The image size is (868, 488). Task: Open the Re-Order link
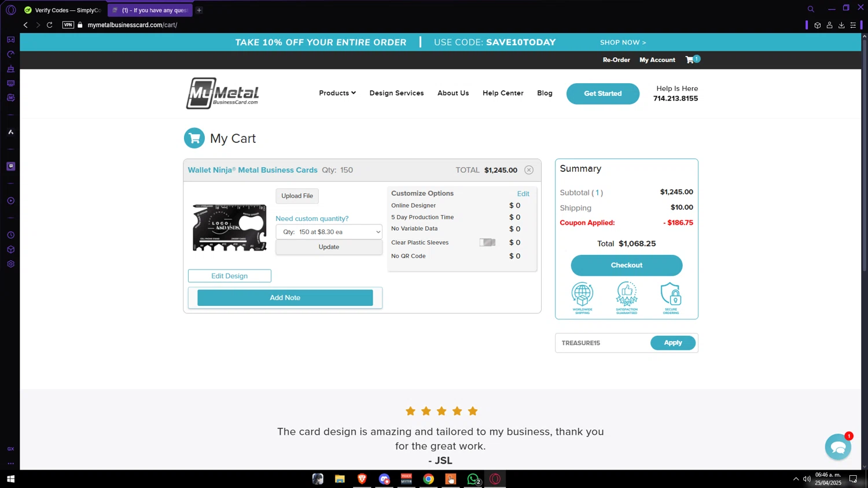[x=616, y=60]
